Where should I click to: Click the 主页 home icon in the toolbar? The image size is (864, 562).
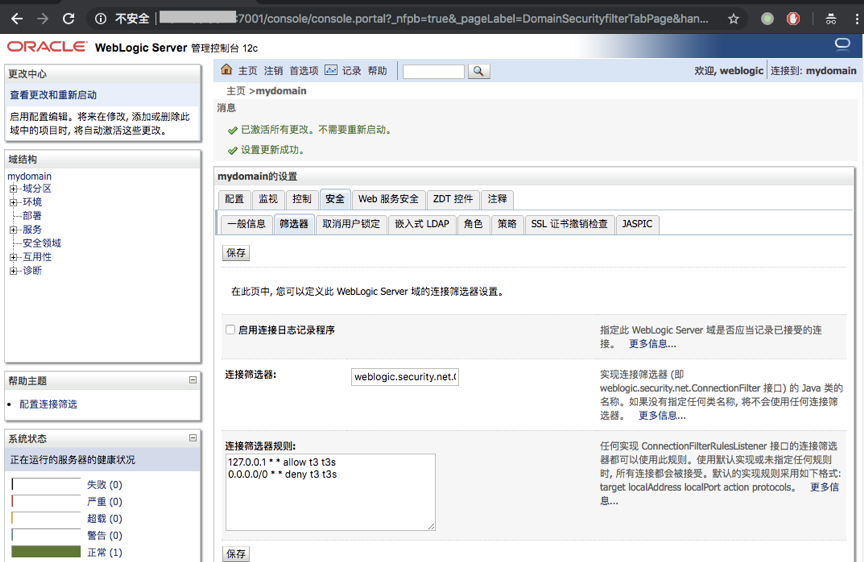pyautogui.click(x=226, y=69)
